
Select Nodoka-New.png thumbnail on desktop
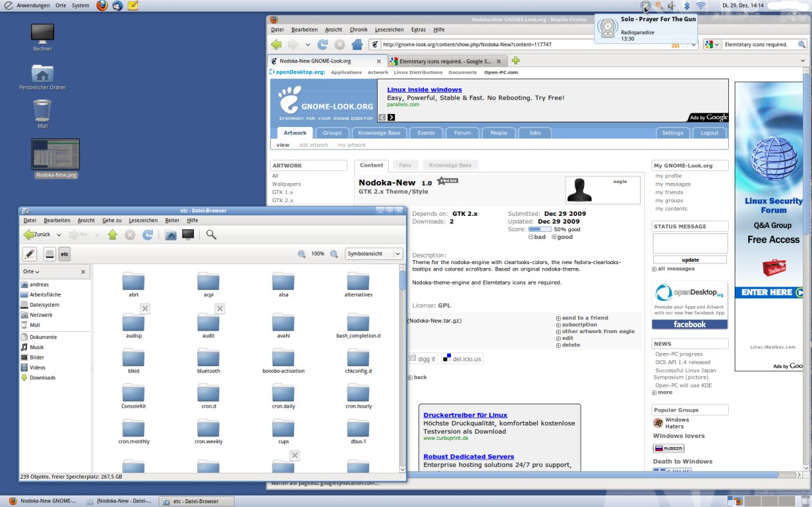point(55,158)
